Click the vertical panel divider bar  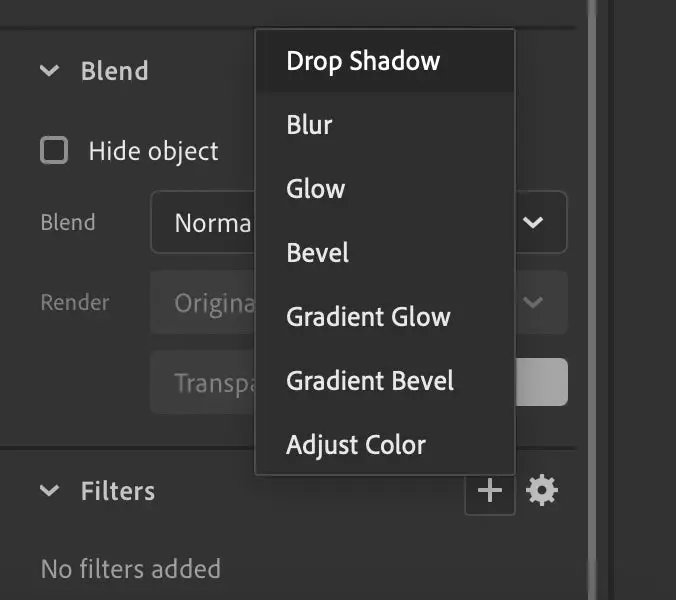(x=592, y=300)
